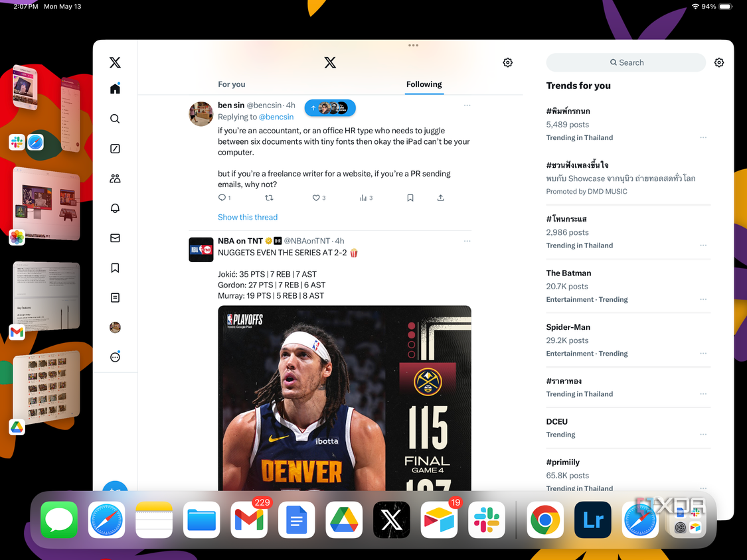This screenshot has width=747, height=560.
Task: Open the Lists icon in sidebar
Action: [115, 298]
